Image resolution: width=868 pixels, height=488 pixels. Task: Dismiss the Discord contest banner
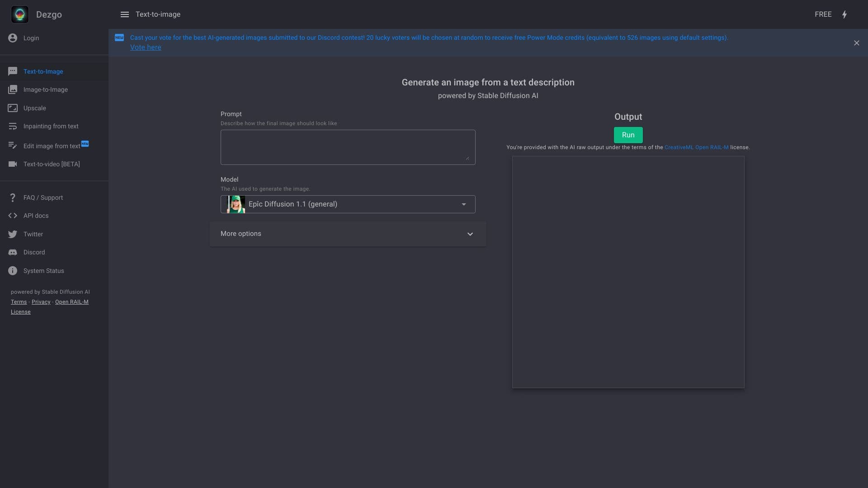[x=857, y=42]
